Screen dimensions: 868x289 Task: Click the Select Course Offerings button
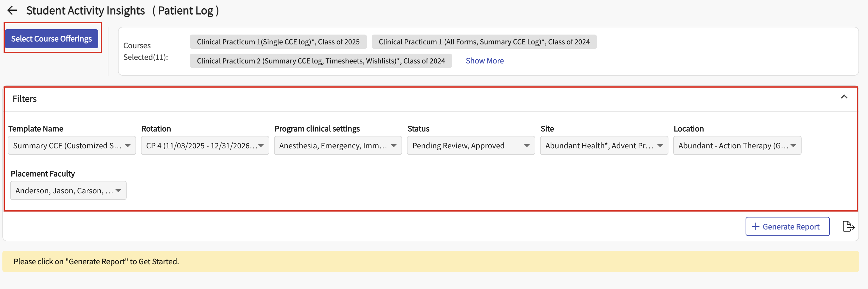(52, 39)
